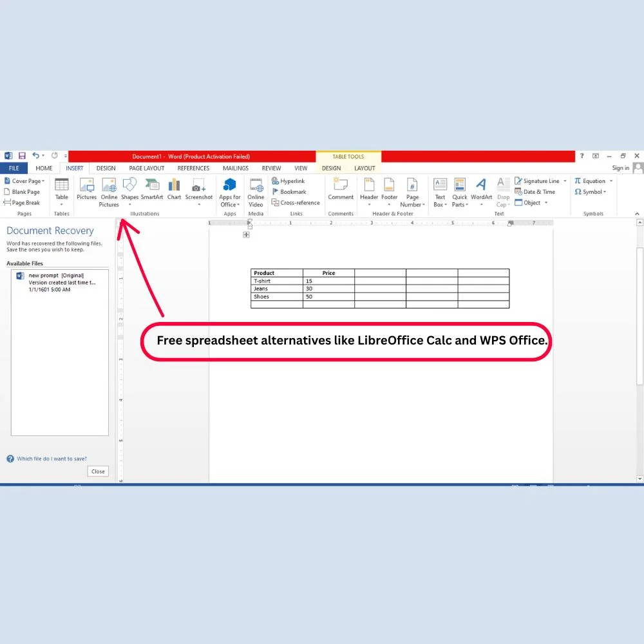The image size is (644, 644).
Task: Open the Footer options
Action: click(389, 191)
